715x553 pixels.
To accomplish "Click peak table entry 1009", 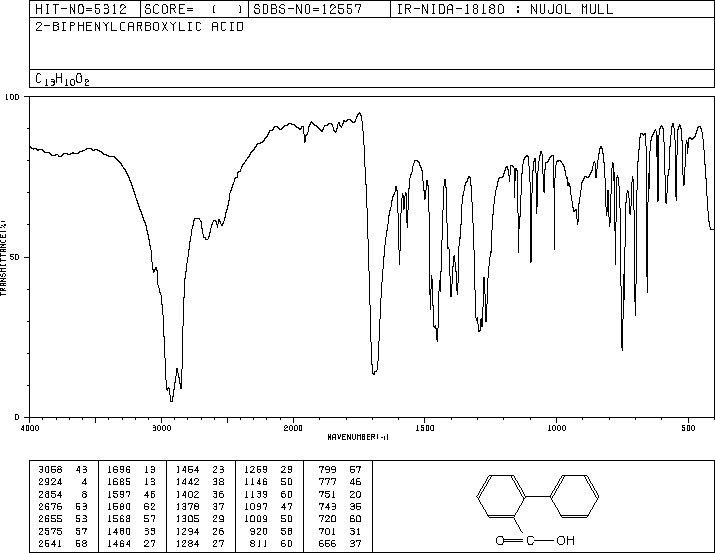I will 256,519.
